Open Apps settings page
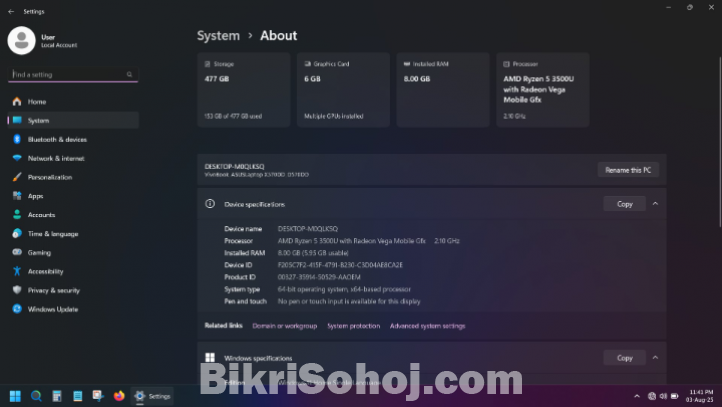Viewport: 722px width, 407px height. 74,196
